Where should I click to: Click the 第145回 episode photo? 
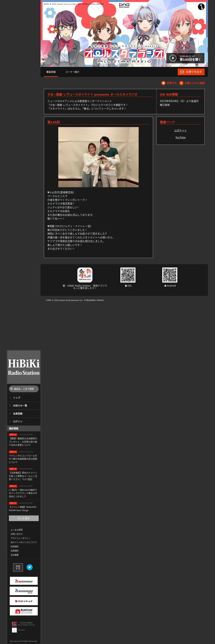pos(98,157)
